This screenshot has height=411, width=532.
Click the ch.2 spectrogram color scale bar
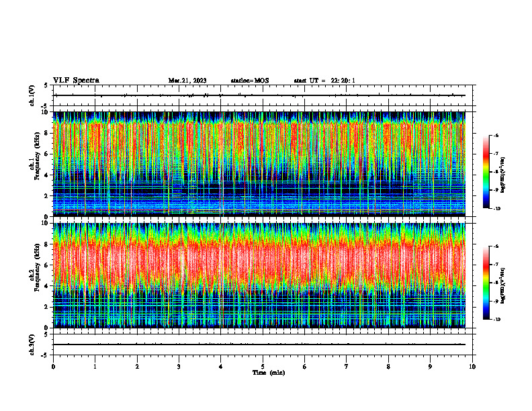(486, 283)
